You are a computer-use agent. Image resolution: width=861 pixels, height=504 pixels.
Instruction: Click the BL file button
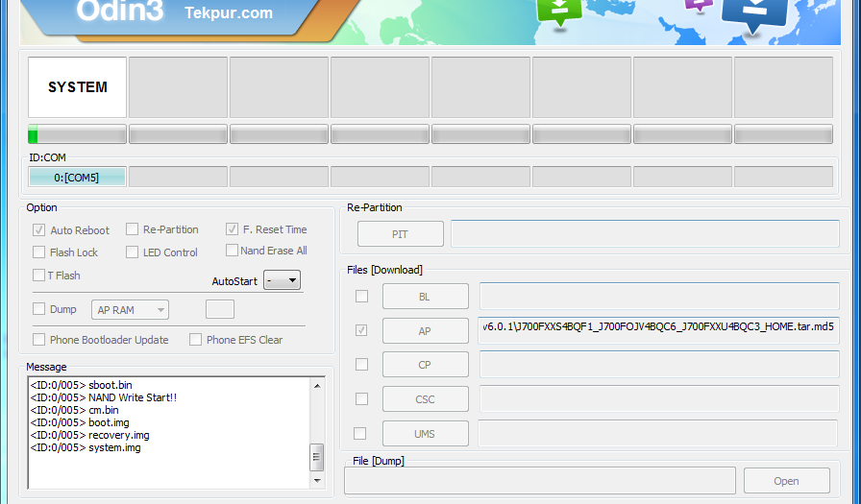click(426, 296)
